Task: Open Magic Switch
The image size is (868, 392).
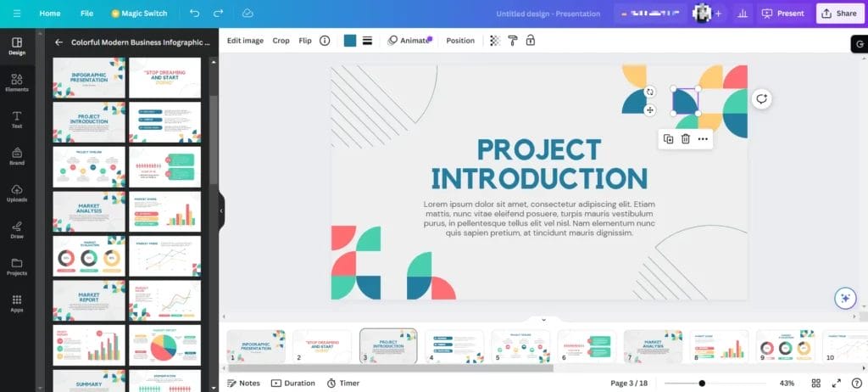Action: point(139,14)
